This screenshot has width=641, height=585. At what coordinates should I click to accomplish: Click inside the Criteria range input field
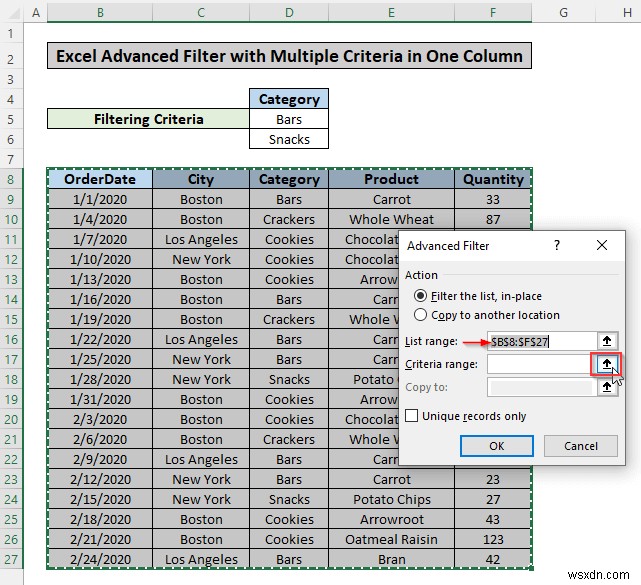click(540, 364)
